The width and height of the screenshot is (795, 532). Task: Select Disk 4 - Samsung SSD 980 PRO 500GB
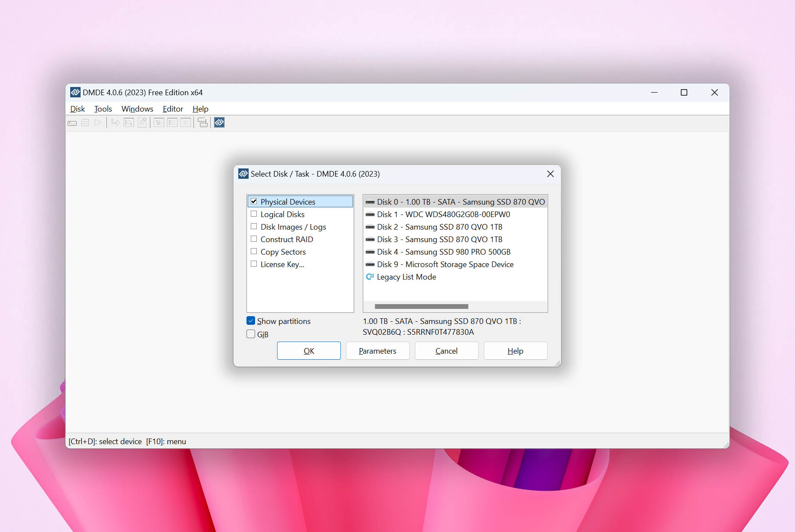coord(455,252)
